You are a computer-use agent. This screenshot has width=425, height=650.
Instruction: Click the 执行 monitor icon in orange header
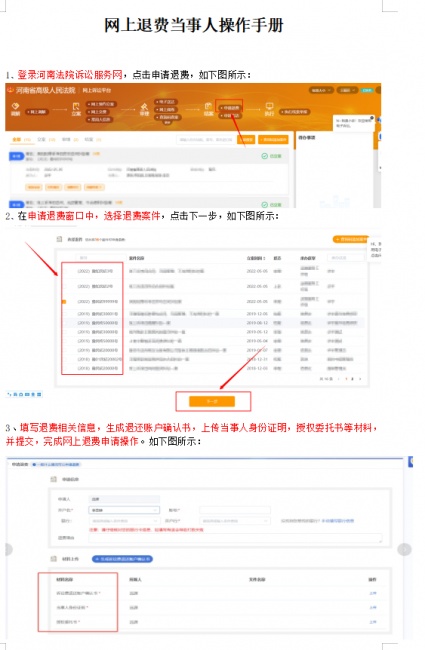click(270, 107)
